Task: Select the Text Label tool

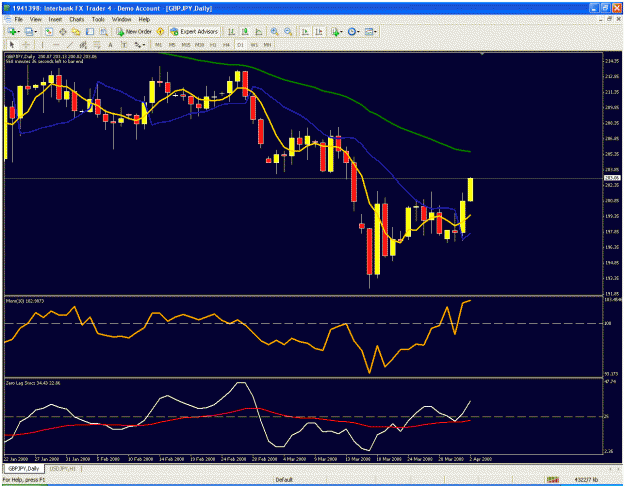Action: click(x=124, y=45)
